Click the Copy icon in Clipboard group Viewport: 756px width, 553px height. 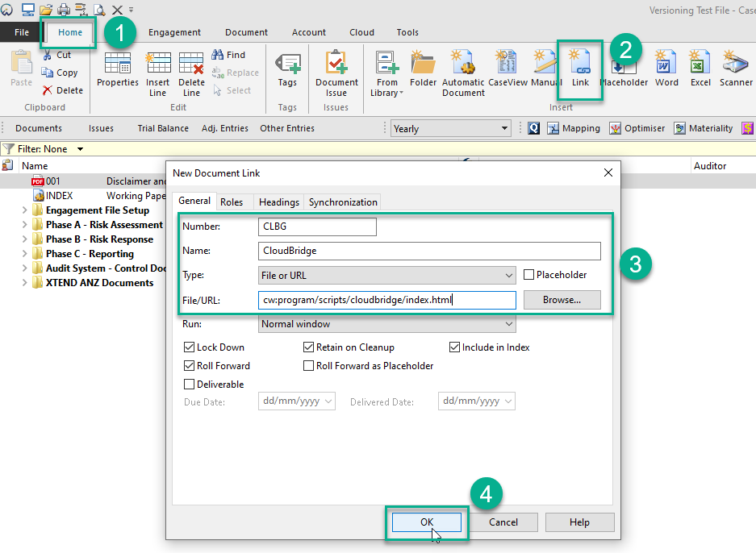click(48, 73)
